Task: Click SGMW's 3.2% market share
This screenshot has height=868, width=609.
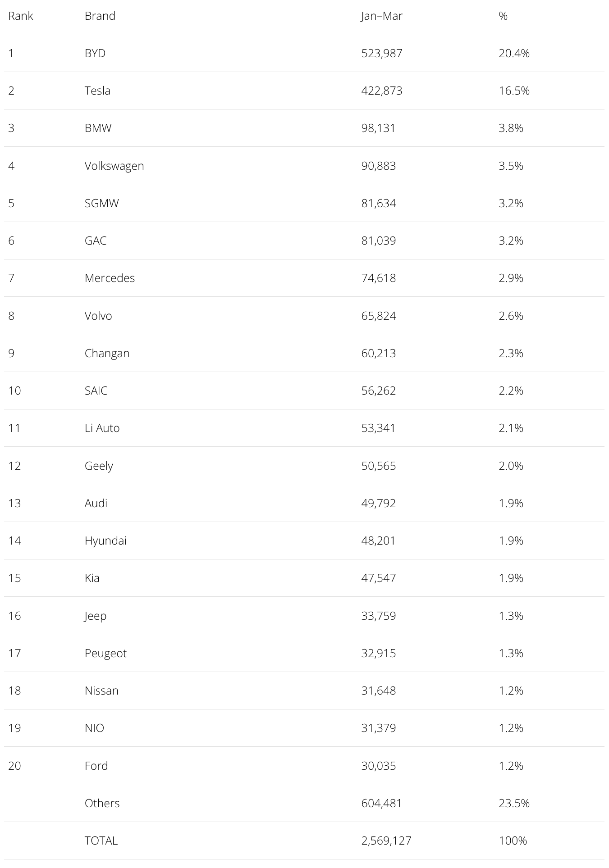Action: 511,203
